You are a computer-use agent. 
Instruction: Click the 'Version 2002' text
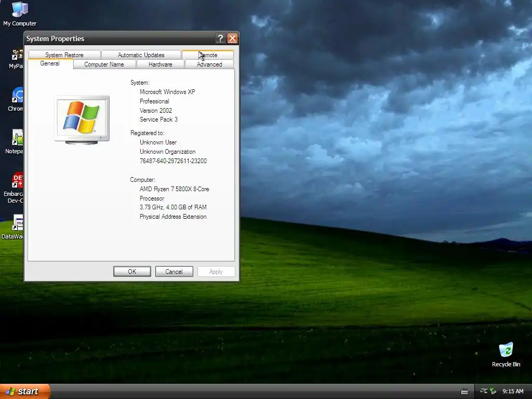156,111
